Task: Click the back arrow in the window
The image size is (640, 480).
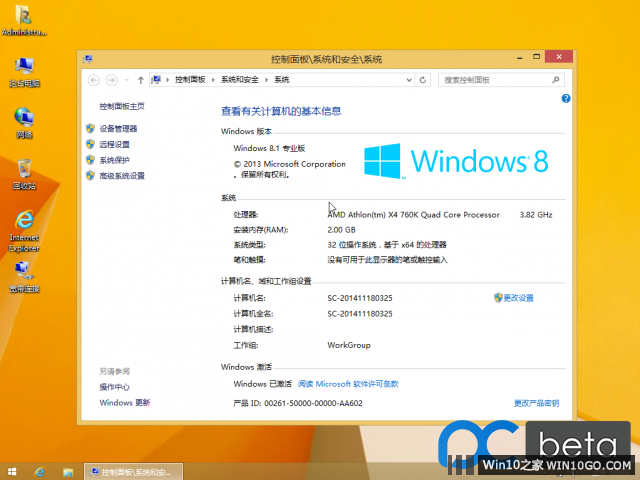Action: tap(94, 79)
